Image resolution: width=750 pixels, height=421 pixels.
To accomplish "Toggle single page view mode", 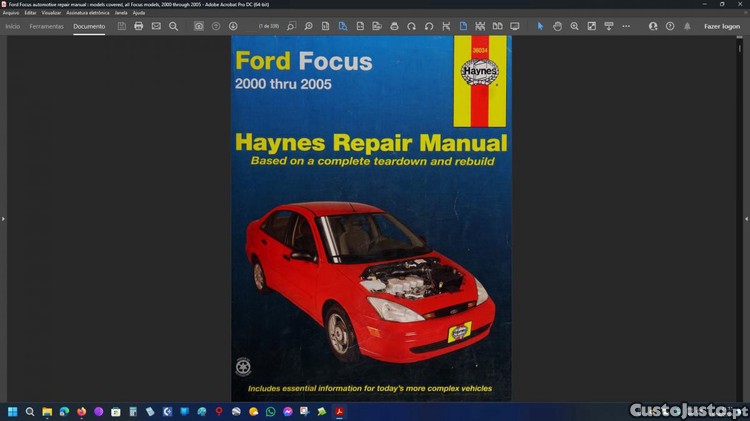I will [x=462, y=26].
